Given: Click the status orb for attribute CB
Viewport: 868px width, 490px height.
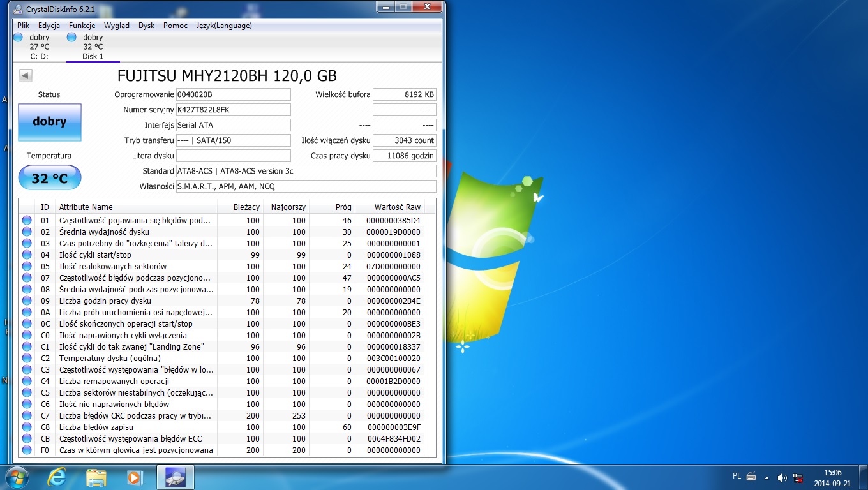Looking at the screenshot, I should click(x=27, y=438).
